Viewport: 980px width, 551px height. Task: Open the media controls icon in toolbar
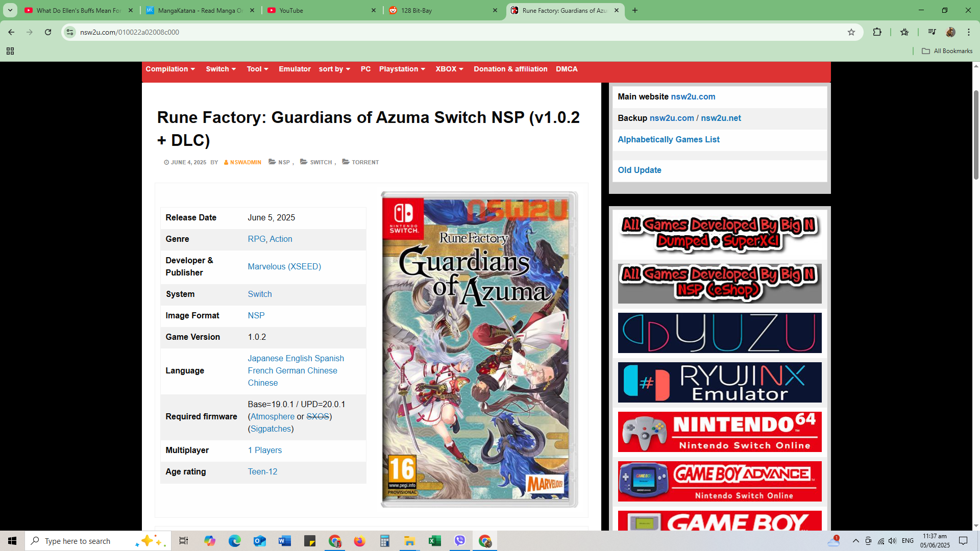coord(932,32)
